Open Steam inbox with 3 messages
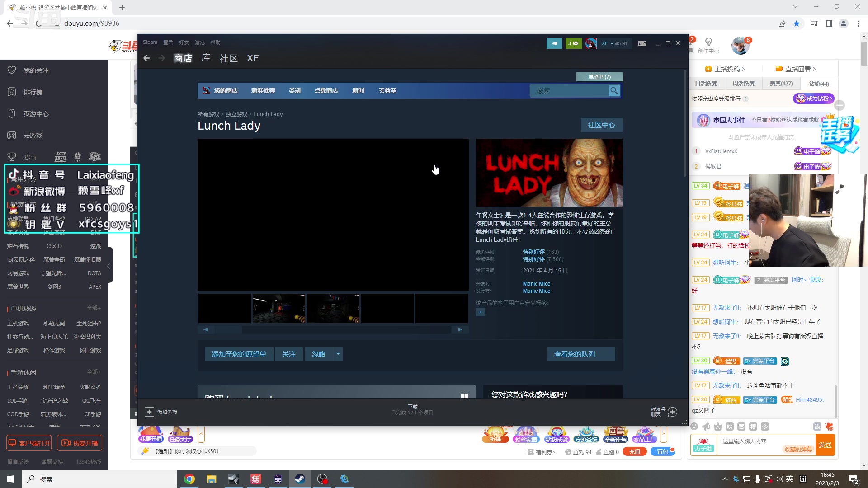868x488 pixels. [573, 43]
